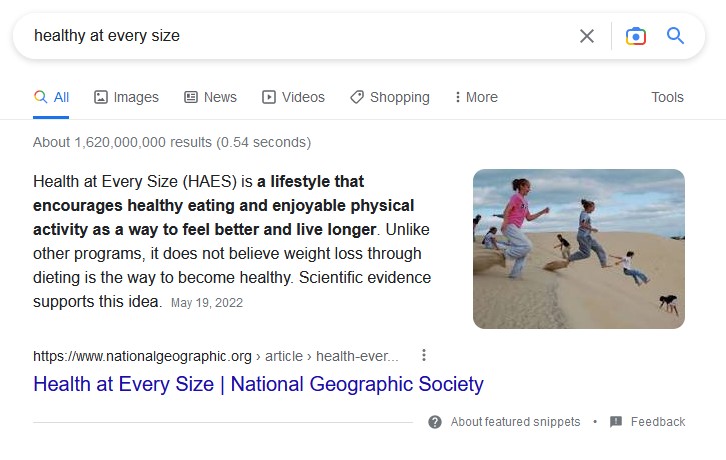This screenshot has height=460, width=726.
Task: Click the Feedback link text
Action: coord(657,422)
